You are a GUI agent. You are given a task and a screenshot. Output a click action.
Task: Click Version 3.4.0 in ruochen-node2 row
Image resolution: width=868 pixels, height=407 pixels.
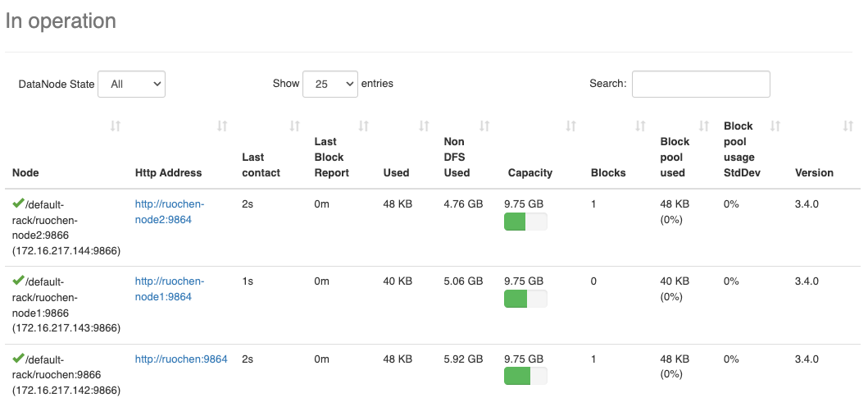807,204
